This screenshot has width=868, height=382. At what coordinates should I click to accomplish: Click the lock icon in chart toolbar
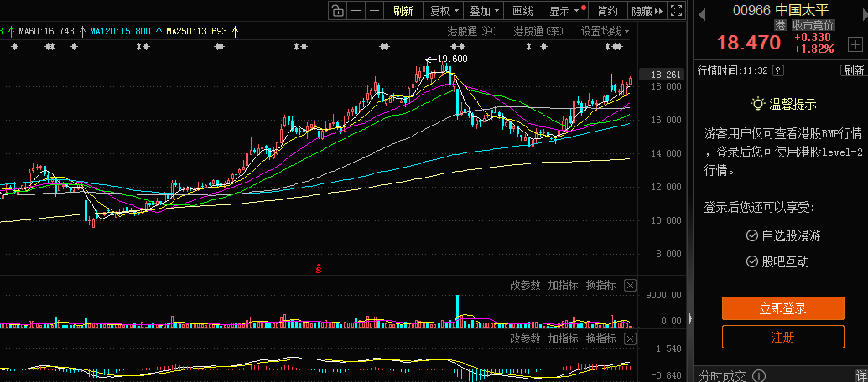336,11
